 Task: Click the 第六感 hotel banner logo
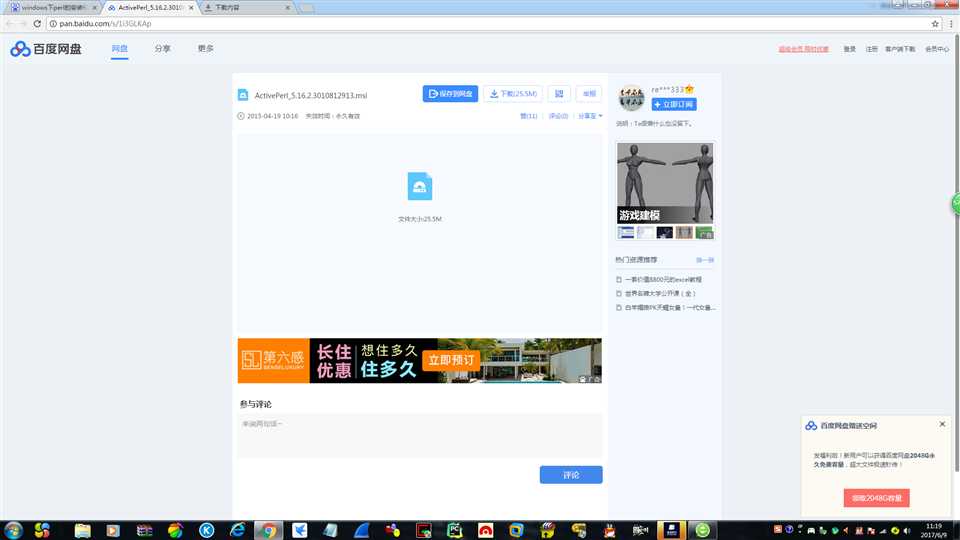pyautogui.click(x=273, y=361)
